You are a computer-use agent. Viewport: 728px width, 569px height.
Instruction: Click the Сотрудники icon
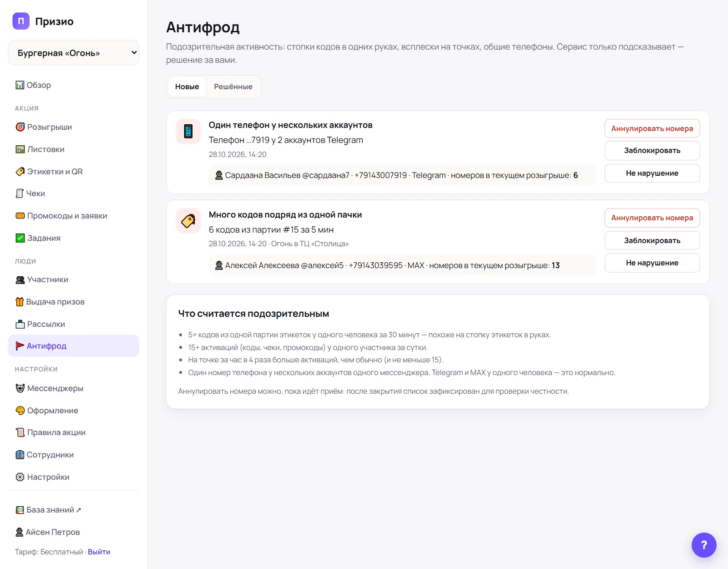coord(20,455)
